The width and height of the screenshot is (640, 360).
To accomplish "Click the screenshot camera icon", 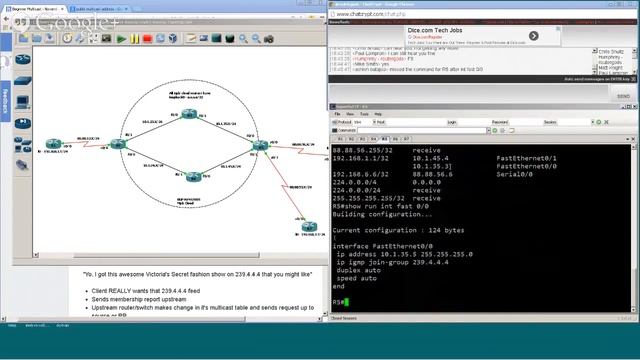I will (x=269, y=39).
